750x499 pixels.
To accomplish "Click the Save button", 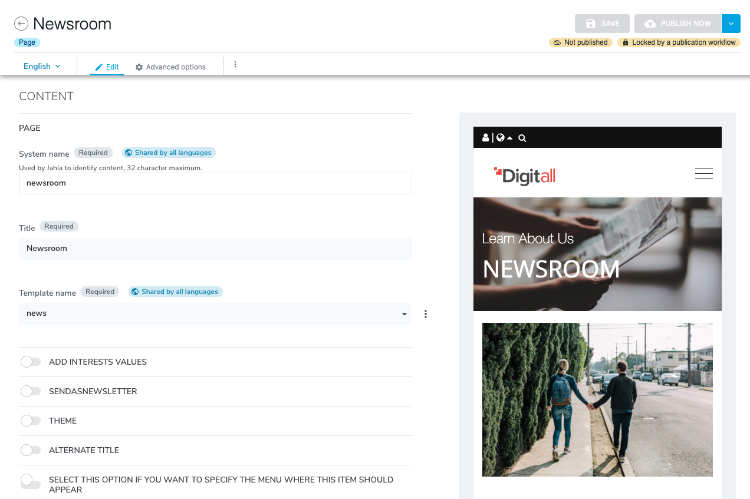I will (x=602, y=23).
